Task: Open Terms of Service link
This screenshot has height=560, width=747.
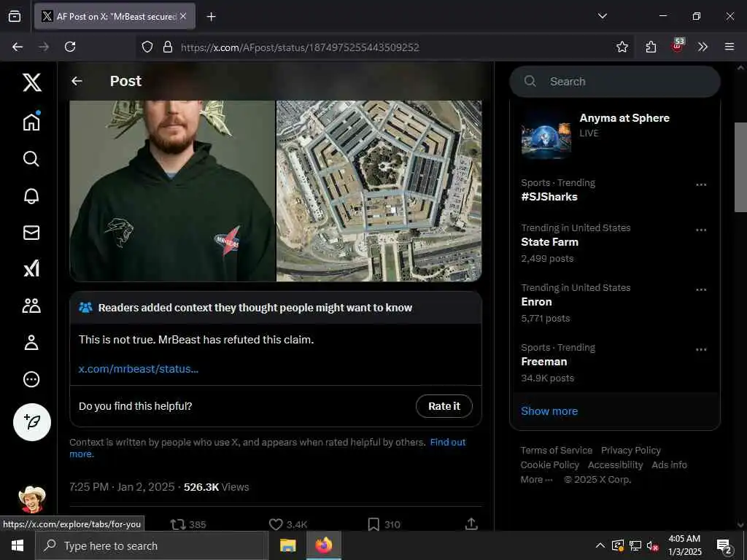Action: click(x=556, y=450)
